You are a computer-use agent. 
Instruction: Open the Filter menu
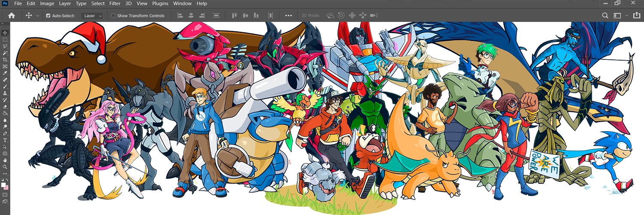[115, 3]
